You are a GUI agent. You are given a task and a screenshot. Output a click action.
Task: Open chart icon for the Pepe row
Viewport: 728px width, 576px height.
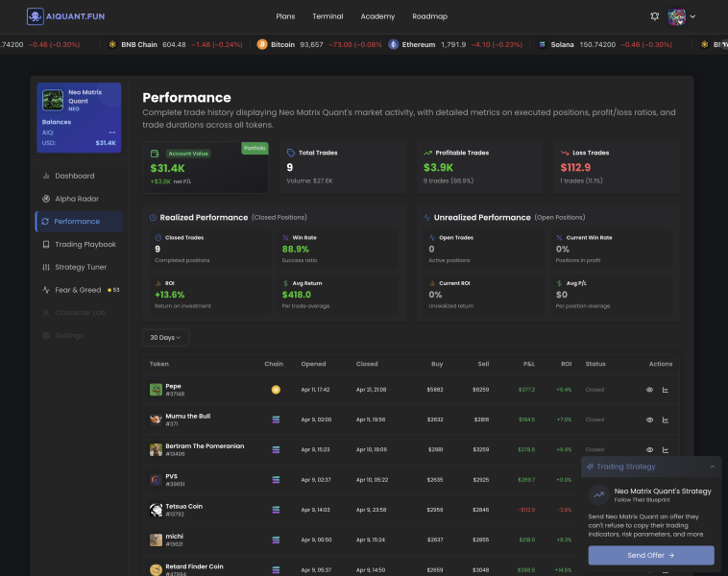(666, 390)
